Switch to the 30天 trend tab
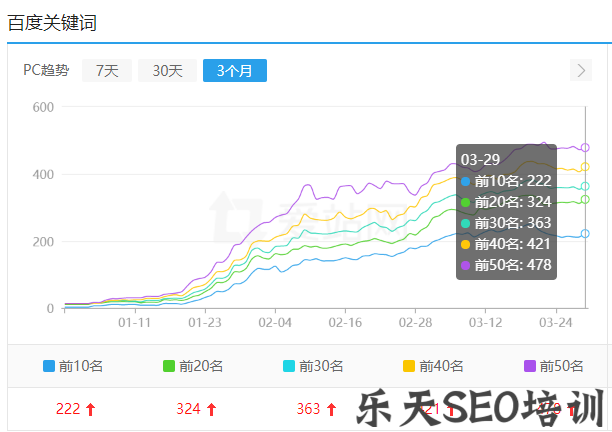This screenshot has width=612, height=432. pos(167,70)
